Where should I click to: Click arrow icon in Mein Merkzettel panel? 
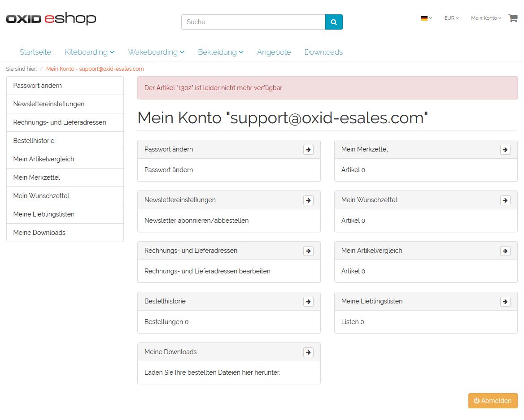click(x=505, y=150)
